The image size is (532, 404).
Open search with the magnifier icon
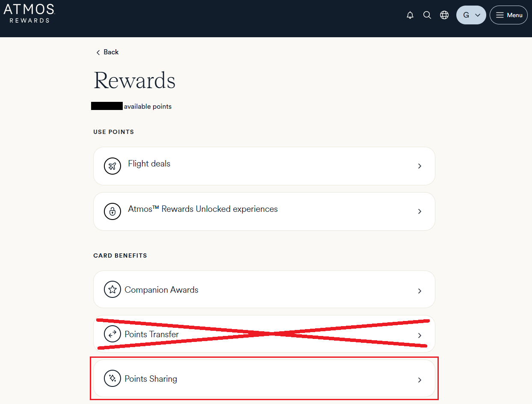tap(427, 15)
